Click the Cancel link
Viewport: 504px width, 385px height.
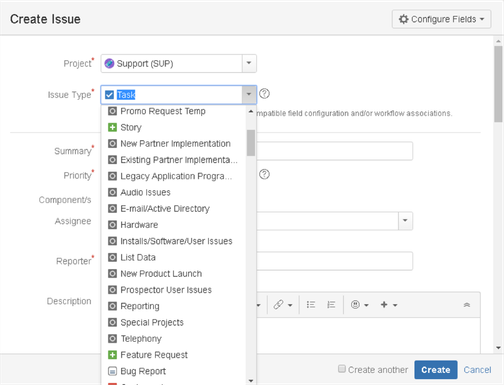(477, 370)
